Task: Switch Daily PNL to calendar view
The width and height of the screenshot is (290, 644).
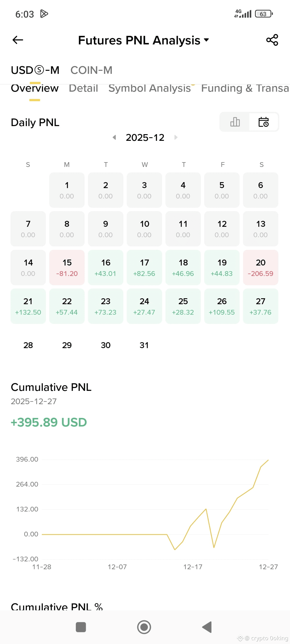Action: 263,122
